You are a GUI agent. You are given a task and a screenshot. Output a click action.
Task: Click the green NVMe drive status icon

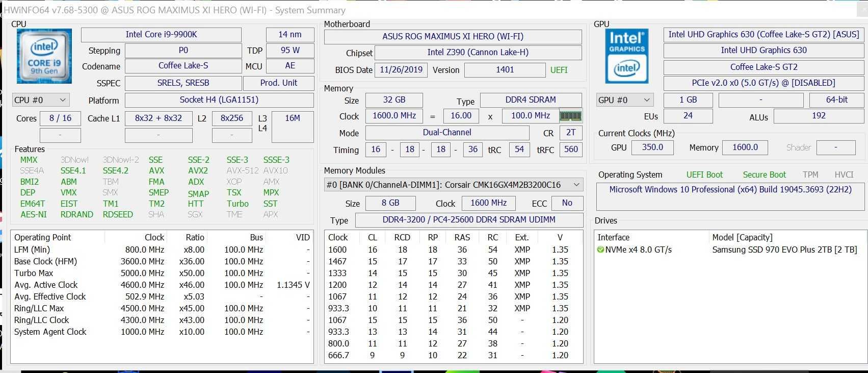pyautogui.click(x=601, y=250)
